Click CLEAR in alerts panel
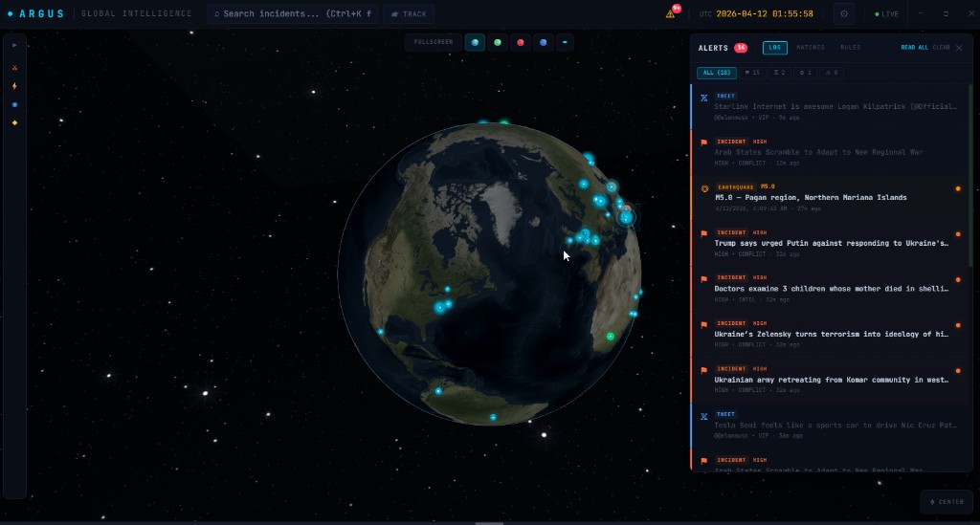980x525 pixels. coord(942,48)
